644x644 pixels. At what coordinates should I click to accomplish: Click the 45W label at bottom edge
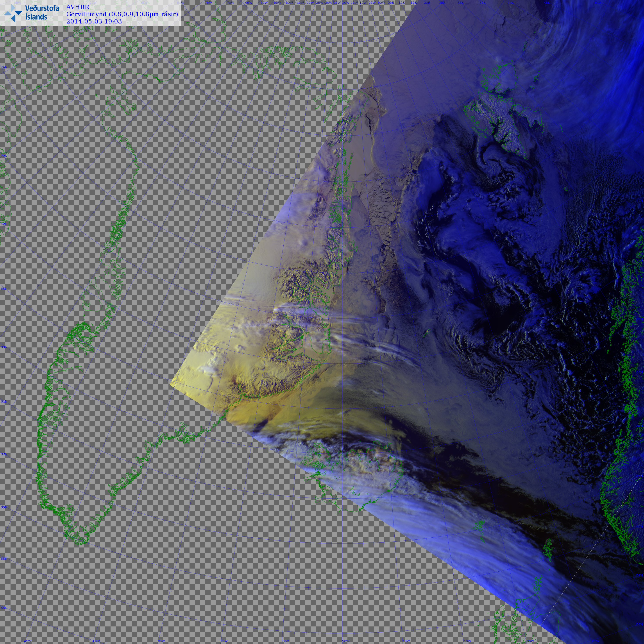pos(28,641)
